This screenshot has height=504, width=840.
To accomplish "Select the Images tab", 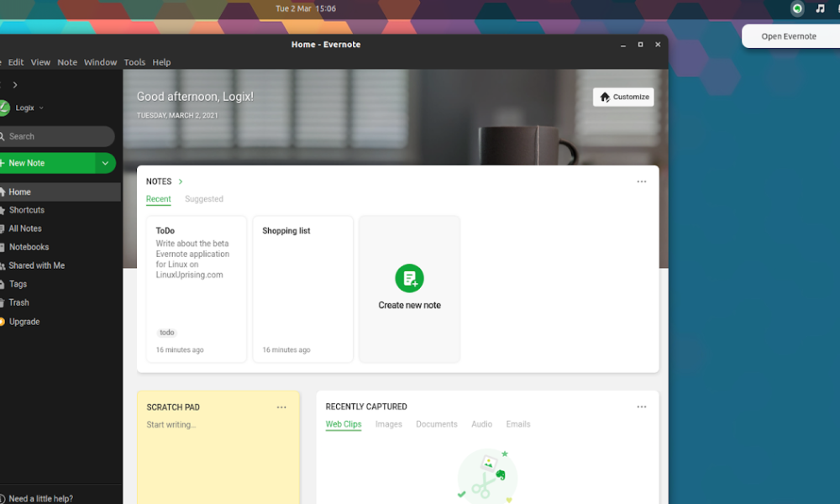I will (x=388, y=424).
